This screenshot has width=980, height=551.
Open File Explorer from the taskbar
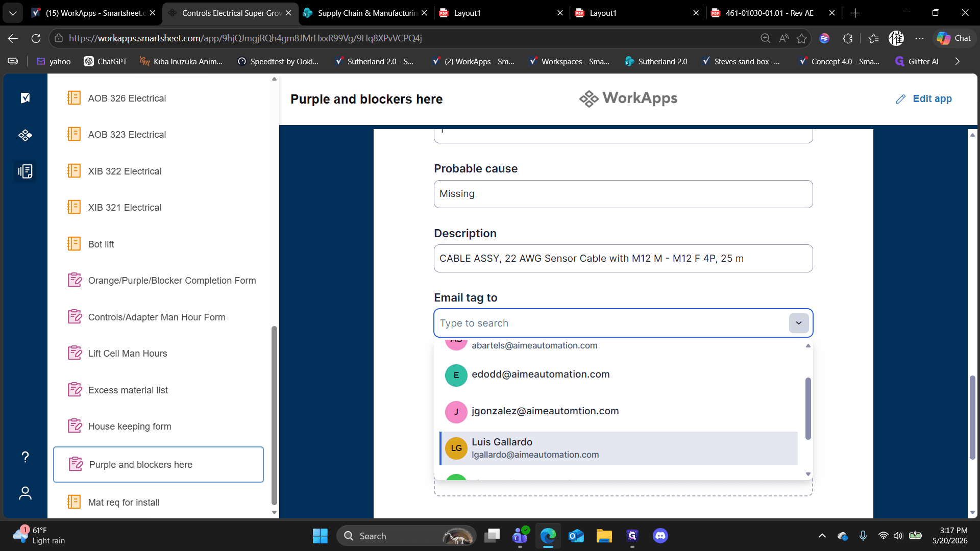[x=604, y=536]
